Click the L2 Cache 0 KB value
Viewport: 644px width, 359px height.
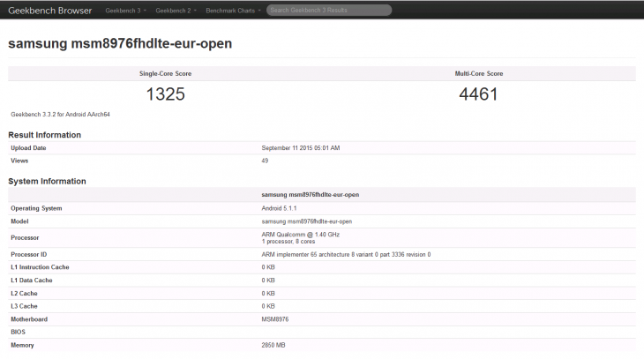point(268,293)
